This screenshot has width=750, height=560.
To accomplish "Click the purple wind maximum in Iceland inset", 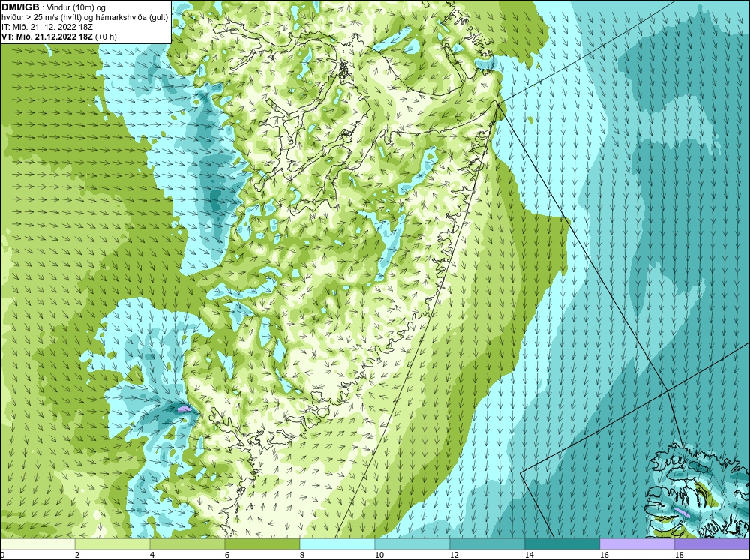I will tap(682, 512).
